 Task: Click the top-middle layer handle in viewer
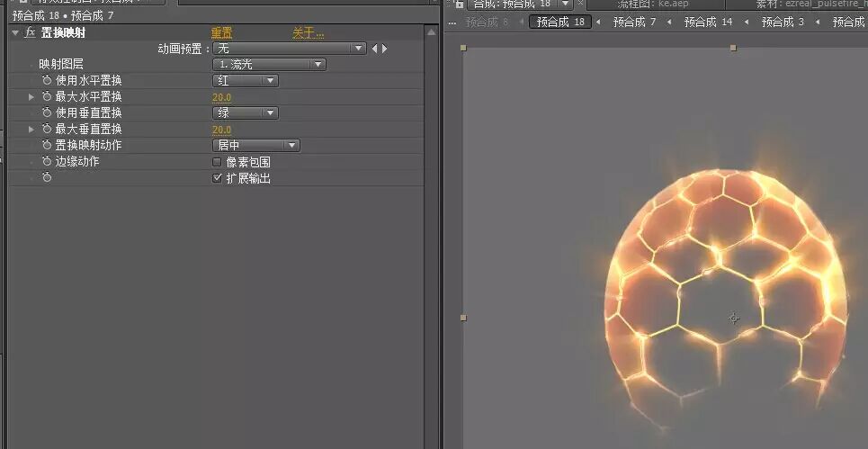733,49
